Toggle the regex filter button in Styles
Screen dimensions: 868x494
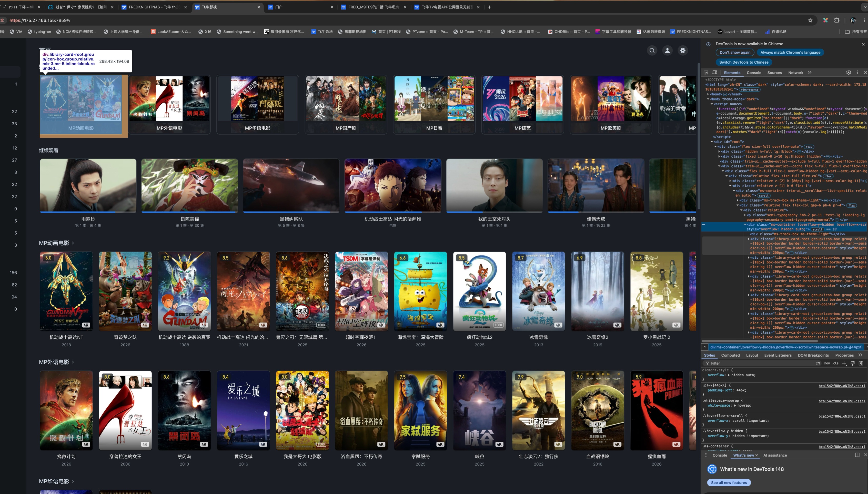click(x=818, y=363)
